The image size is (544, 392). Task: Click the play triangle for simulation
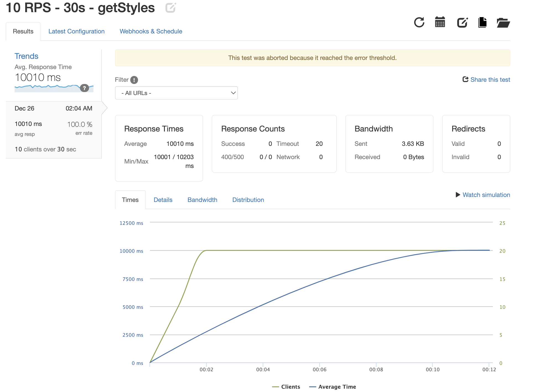[x=458, y=195]
